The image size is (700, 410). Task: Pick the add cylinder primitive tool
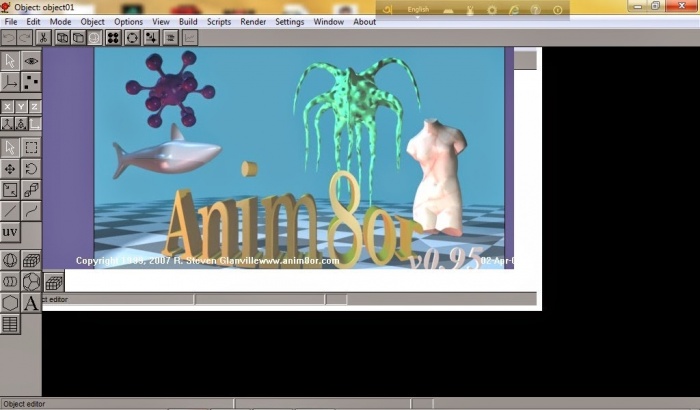(10, 282)
